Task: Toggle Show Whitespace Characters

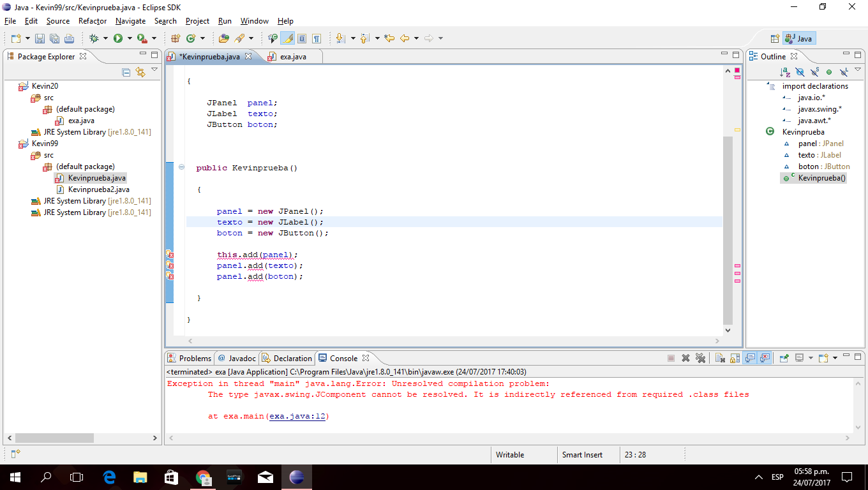Action: coord(317,38)
